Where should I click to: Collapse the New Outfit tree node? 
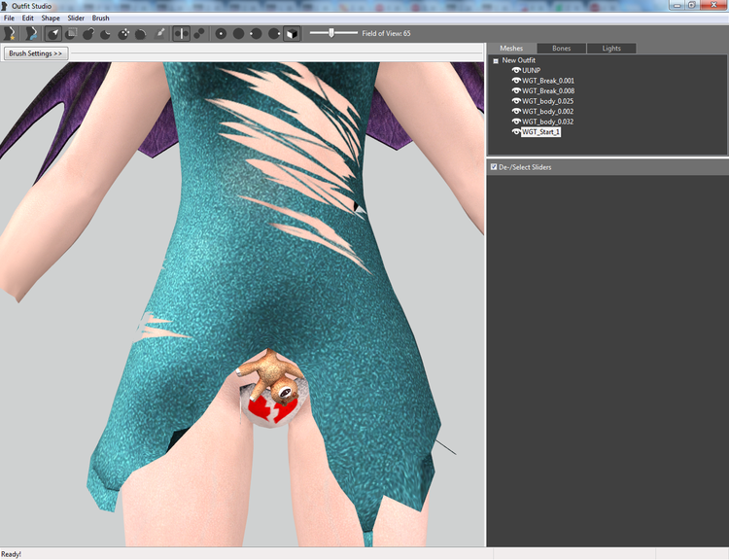496,61
